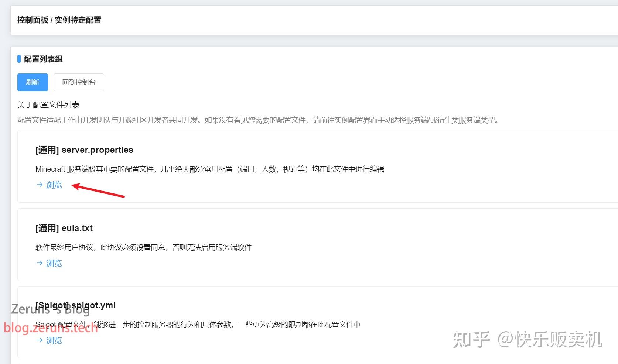Select the [通用] server.properties card title
Screen dimensions: 618x364
(84, 150)
